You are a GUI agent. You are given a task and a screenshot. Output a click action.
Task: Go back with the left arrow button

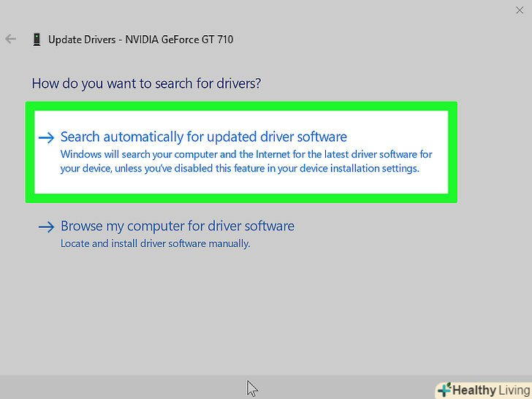(x=10, y=39)
